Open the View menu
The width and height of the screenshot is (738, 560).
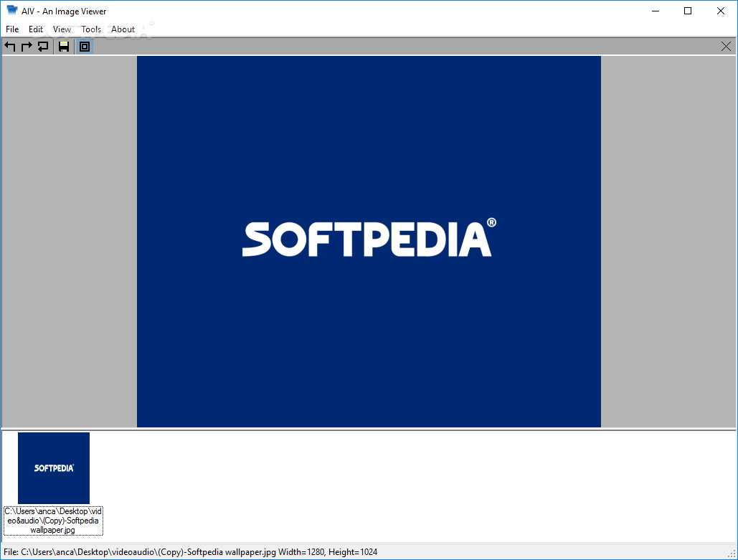62,29
